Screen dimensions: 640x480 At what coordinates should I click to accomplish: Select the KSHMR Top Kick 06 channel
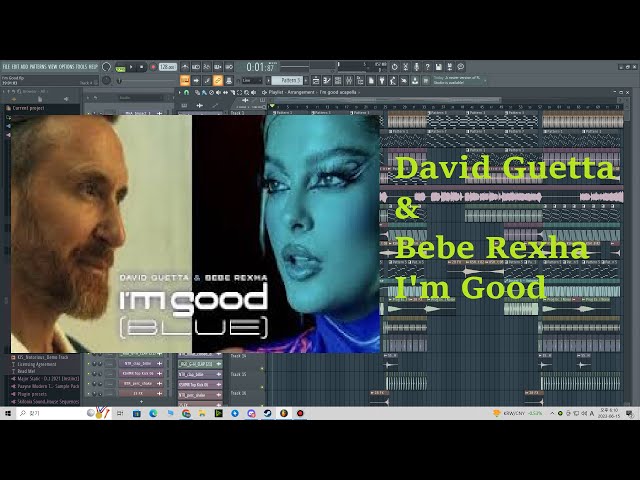pos(141,373)
